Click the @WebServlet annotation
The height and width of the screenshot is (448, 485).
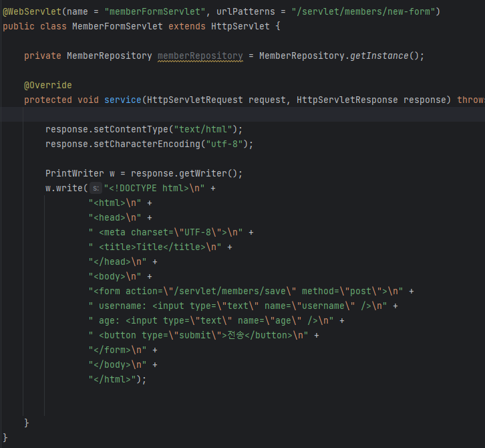point(32,12)
